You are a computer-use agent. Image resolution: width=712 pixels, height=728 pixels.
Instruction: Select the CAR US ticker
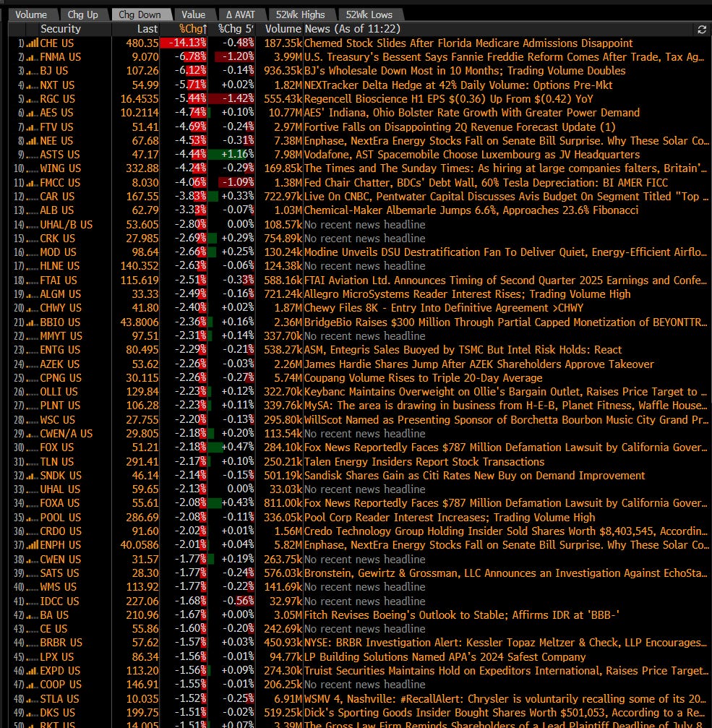(57, 197)
